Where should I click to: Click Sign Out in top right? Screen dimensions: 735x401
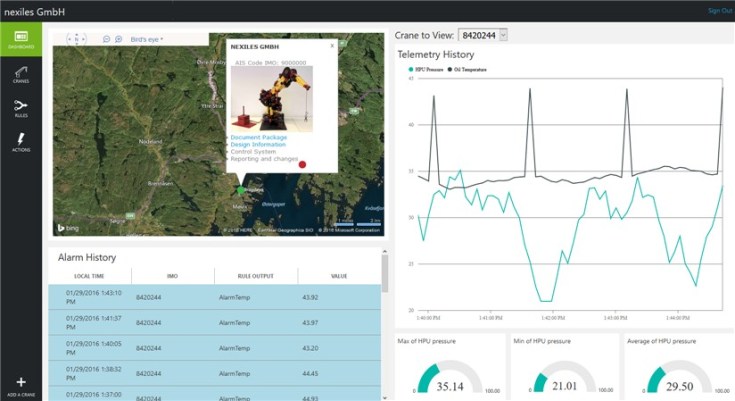(719, 10)
